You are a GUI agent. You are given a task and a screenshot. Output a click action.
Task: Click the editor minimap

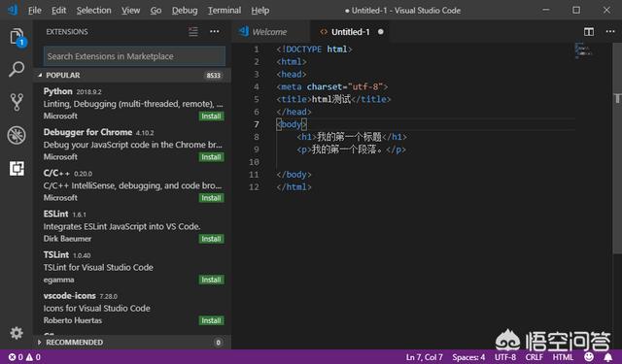coord(583,50)
